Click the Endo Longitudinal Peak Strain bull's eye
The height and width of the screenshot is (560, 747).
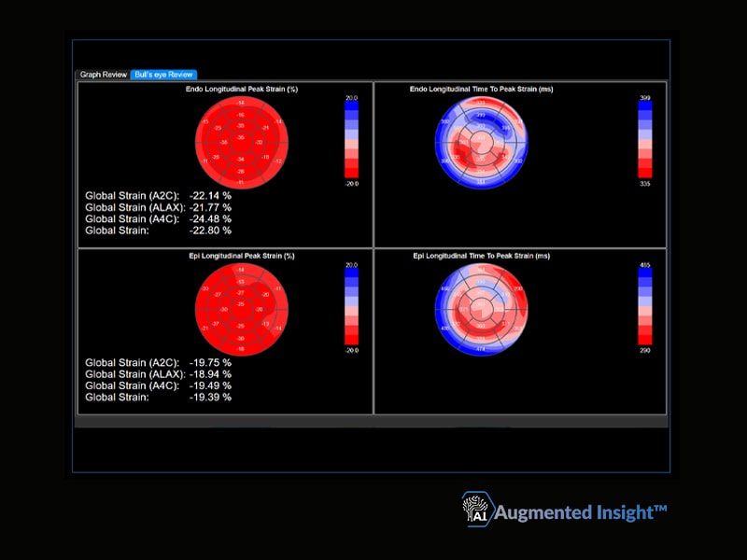(x=242, y=143)
